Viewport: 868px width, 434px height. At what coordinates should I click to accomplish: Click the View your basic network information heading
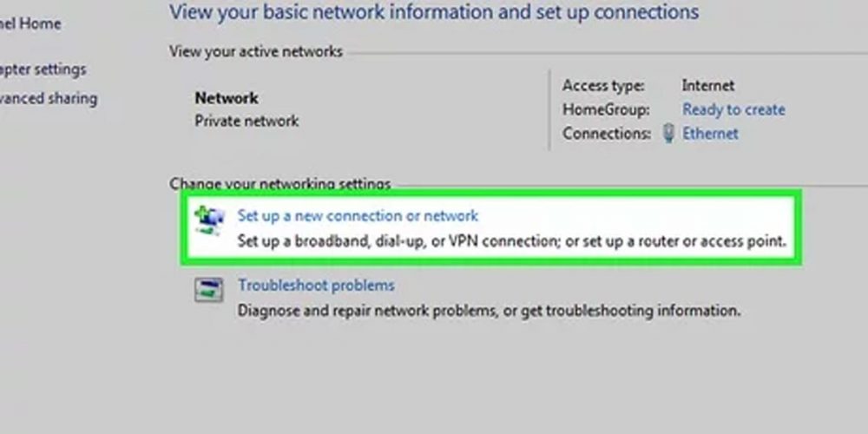coord(434,12)
